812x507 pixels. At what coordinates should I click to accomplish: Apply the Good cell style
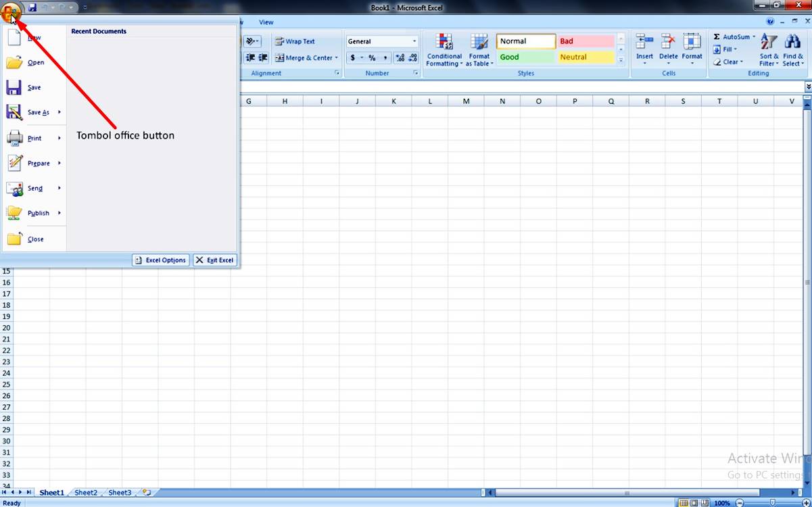pos(525,57)
